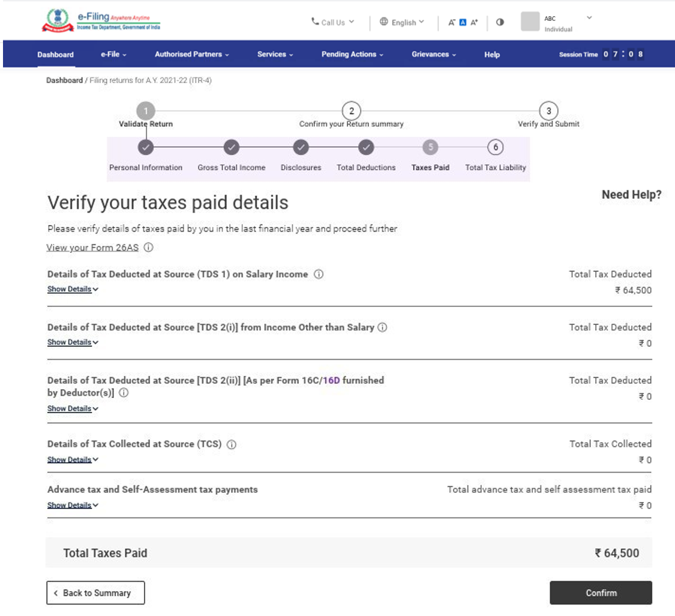Decrease text size with A- icon

click(x=452, y=22)
